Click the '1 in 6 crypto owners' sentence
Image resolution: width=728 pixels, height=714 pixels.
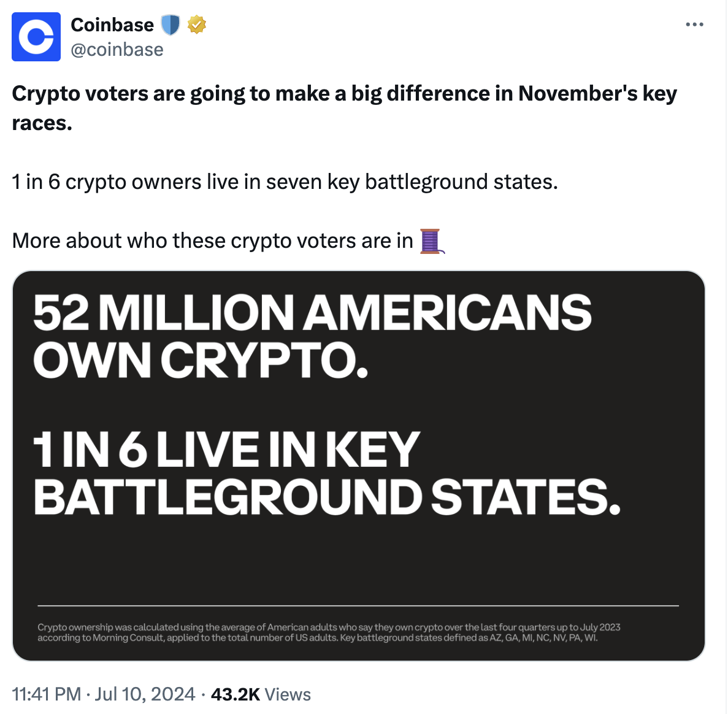pos(285,182)
